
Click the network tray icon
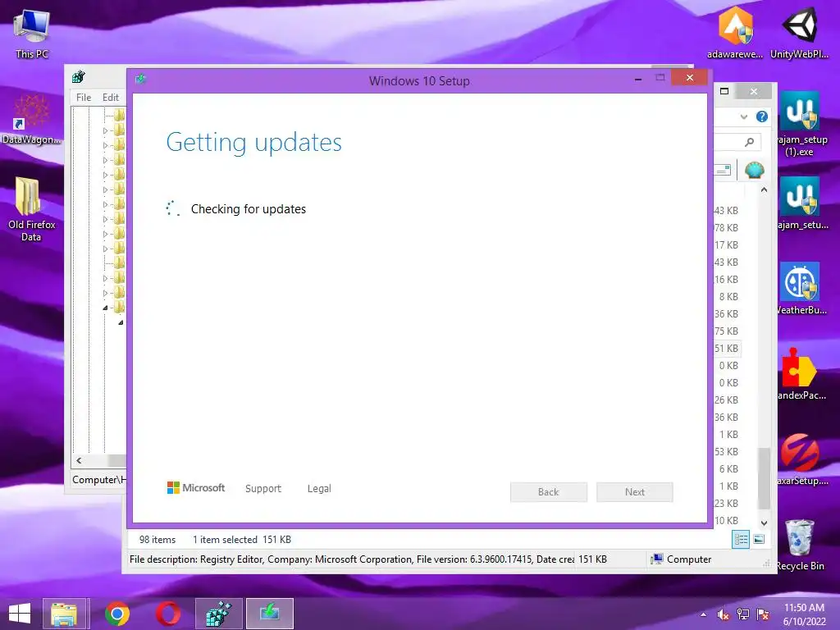pos(743,614)
